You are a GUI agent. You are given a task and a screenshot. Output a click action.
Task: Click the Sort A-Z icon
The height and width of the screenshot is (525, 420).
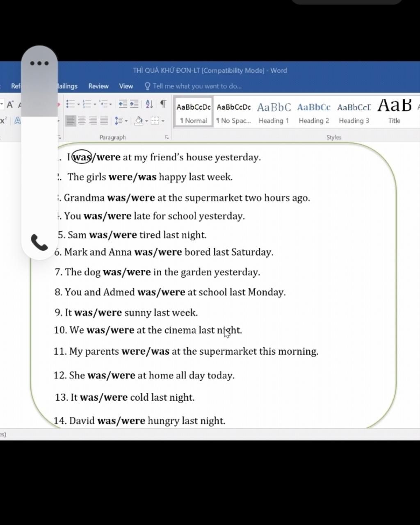pos(149,104)
